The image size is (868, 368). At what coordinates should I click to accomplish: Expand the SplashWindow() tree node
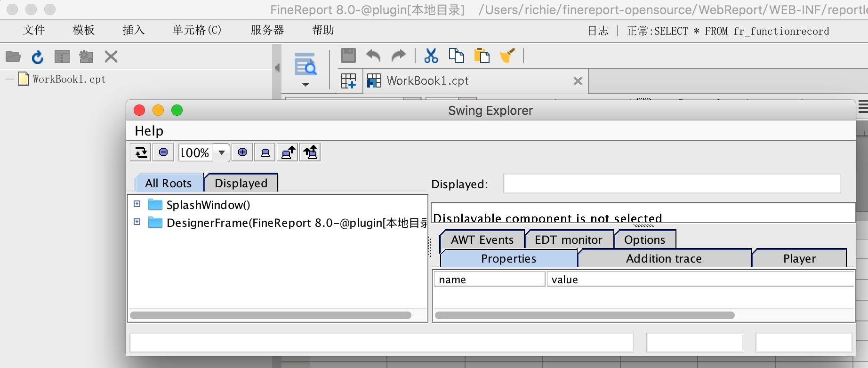(x=137, y=204)
